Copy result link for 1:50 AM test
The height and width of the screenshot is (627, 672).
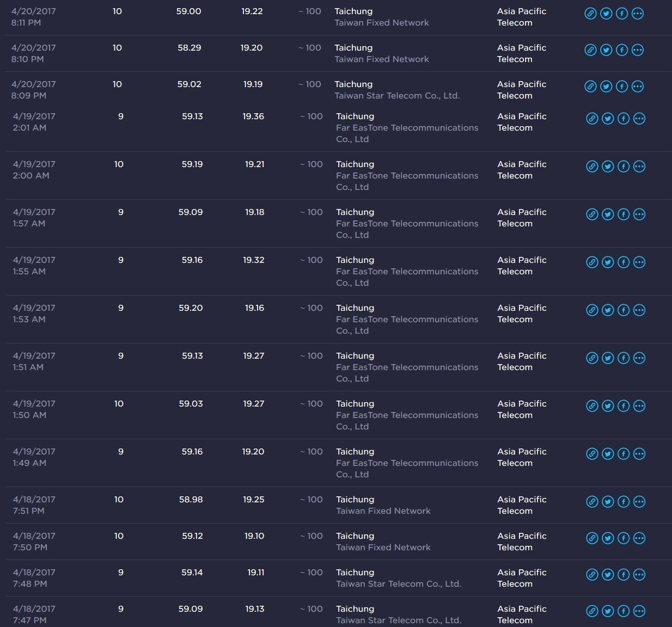[592, 406]
